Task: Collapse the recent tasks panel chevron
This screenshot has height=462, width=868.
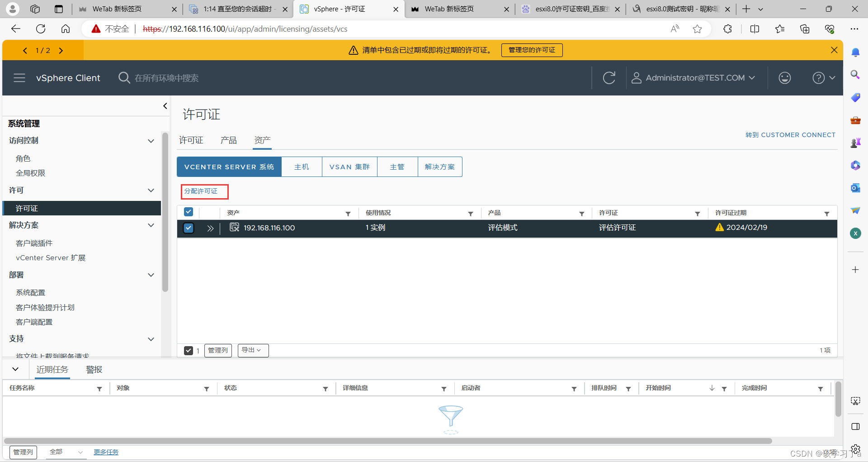Action: 15,369
